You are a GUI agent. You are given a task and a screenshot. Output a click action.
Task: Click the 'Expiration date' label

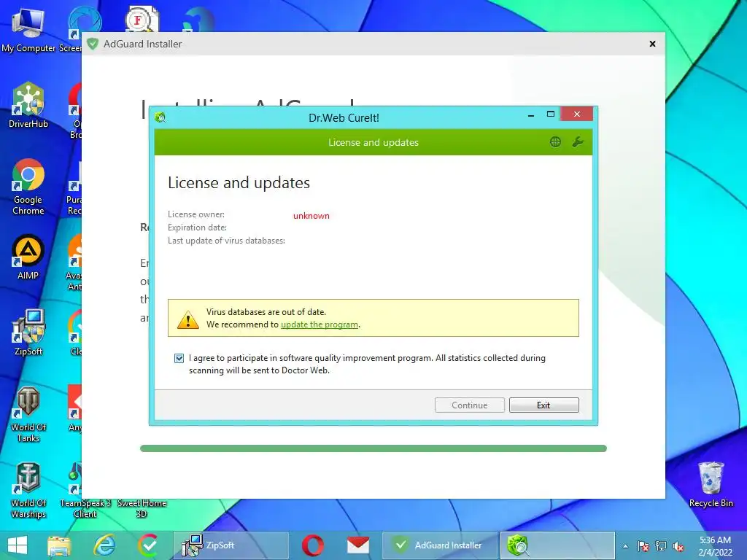(197, 227)
